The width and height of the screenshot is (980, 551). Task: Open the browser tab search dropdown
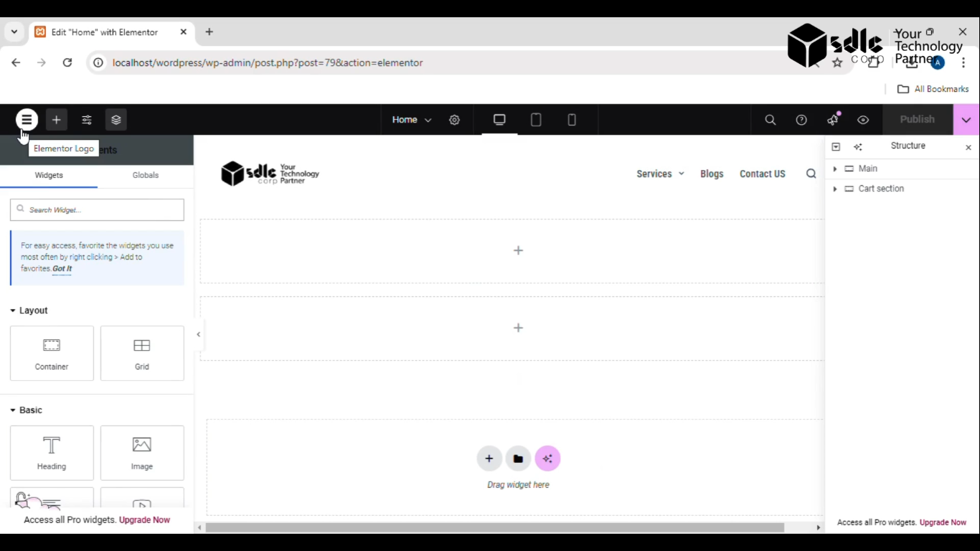point(14,32)
